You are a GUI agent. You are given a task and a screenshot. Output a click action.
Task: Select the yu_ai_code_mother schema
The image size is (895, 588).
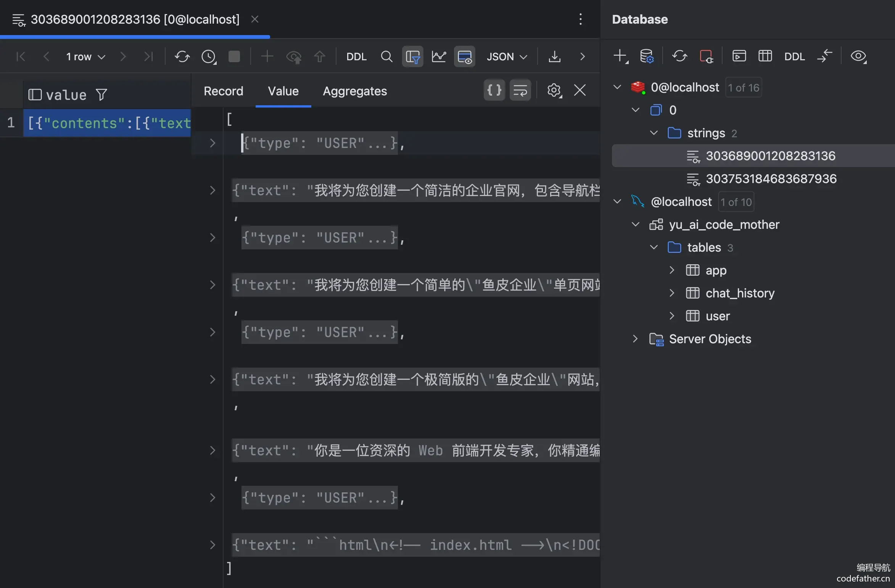[724, 225]
